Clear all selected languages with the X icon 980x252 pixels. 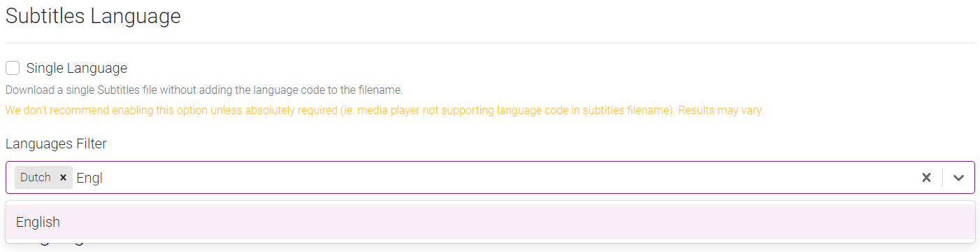926,178
